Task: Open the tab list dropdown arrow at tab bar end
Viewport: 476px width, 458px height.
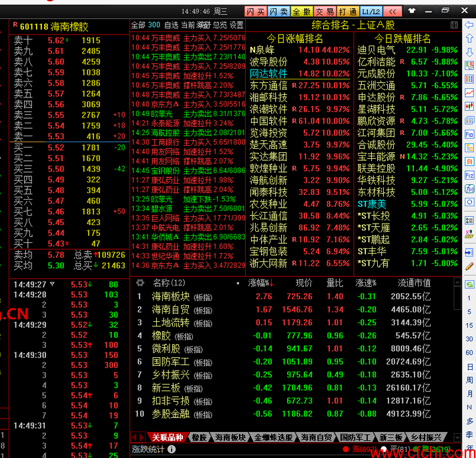Action: pos(457,437)
